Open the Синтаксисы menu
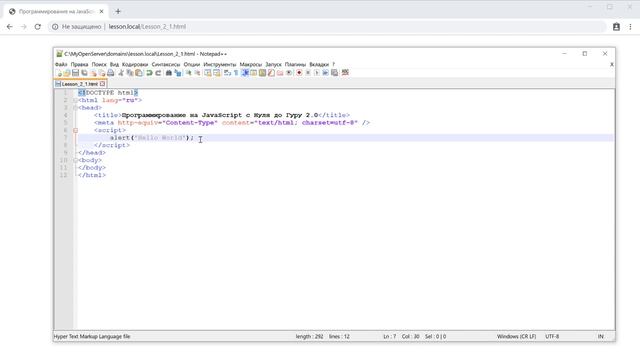Viewport: 640px width, 360px height. (x=166, y=64)
